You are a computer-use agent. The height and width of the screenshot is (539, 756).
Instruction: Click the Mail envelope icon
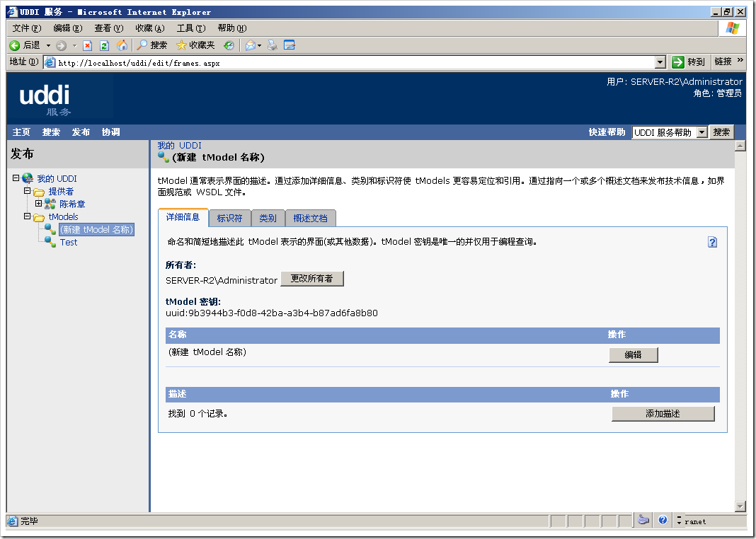[x=251, y=45]
